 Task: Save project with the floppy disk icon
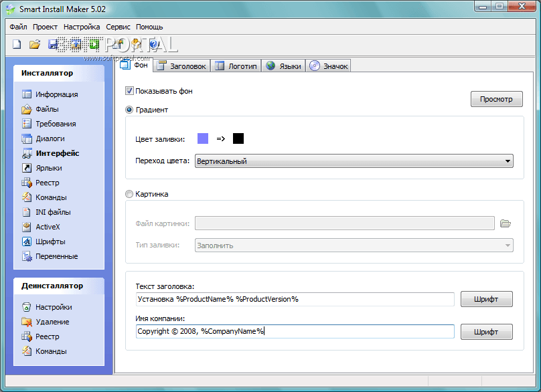(x=53, y=44)
